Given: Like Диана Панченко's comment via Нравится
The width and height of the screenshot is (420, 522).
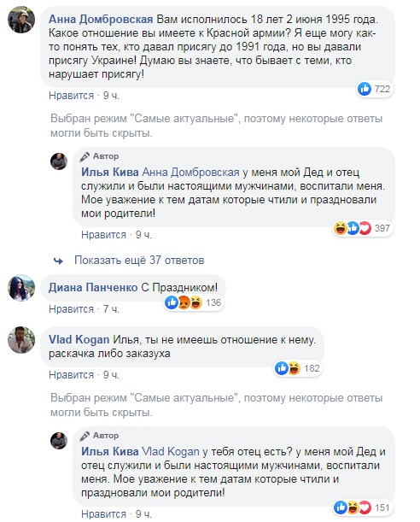Looking at the screenshot, I should tap(71, 309).
